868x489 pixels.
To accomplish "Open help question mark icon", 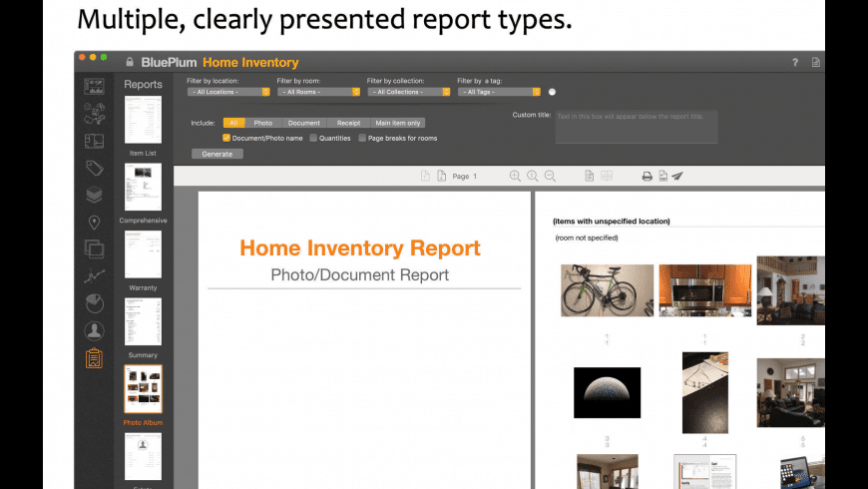I will [x=795, y=63].
